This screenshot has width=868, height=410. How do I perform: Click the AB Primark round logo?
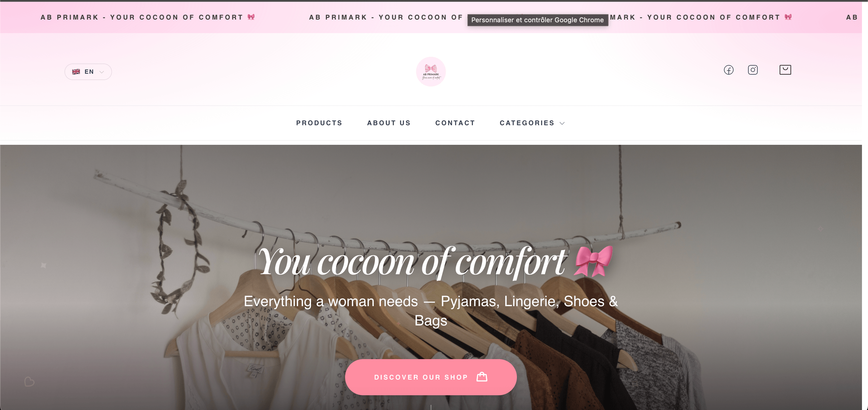point(431,72)
